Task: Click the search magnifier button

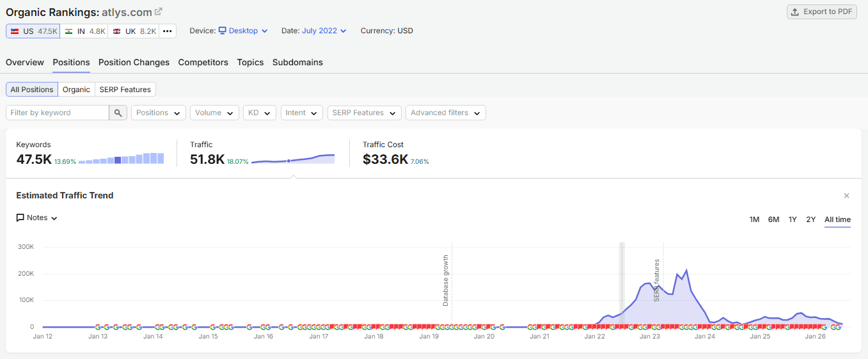Action: [x=118, y=113]
